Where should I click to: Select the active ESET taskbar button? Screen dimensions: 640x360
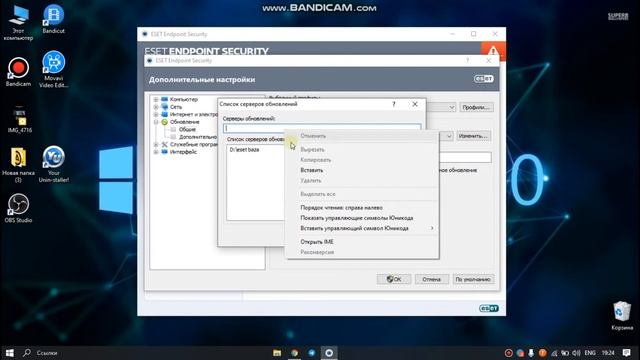click(329, 353)
